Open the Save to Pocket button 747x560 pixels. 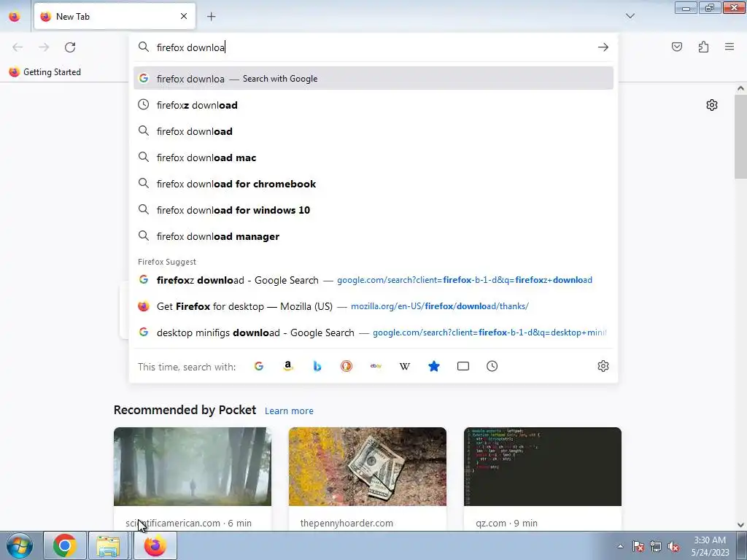[677, 47]
